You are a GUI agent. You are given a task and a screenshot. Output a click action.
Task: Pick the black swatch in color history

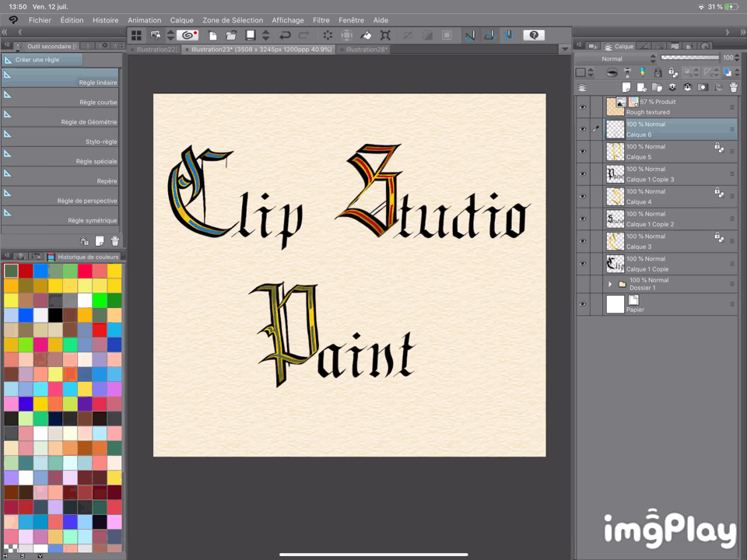coord(55,315)
